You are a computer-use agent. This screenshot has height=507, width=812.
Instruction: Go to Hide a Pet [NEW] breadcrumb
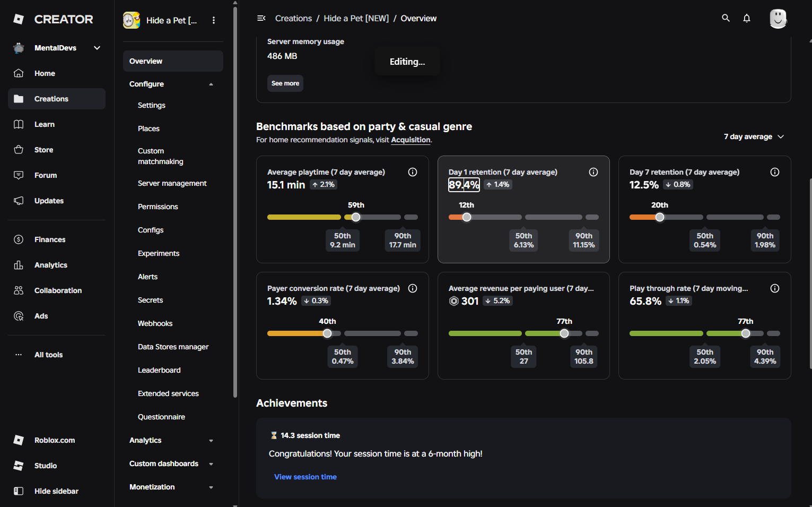tap(356, 18)
